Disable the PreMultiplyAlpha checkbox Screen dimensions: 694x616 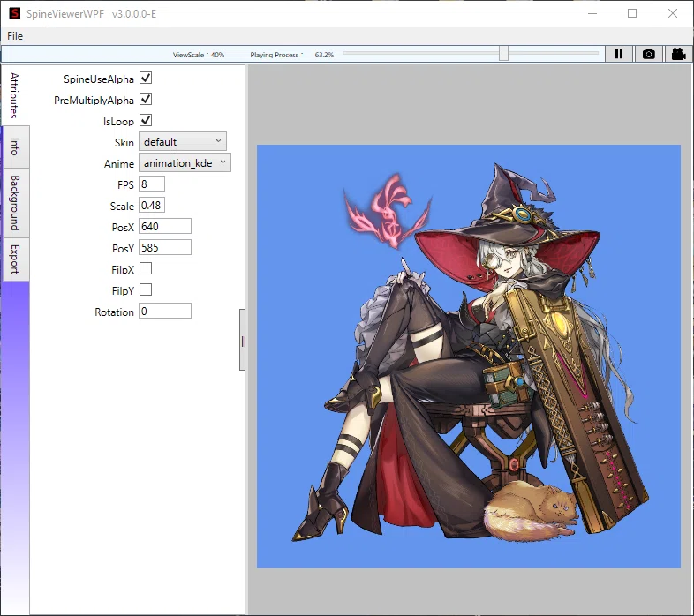(x=146, y=99)
